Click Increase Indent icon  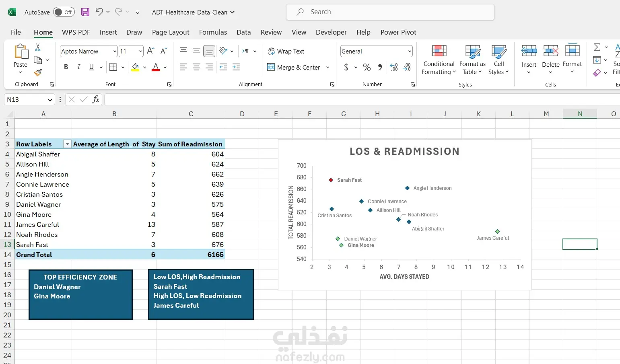click(236, 67)
